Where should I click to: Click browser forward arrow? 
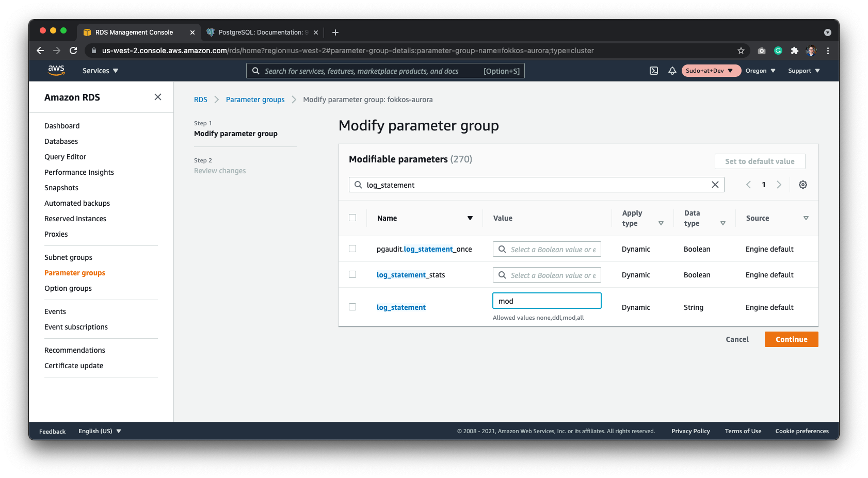coord(57,51)
